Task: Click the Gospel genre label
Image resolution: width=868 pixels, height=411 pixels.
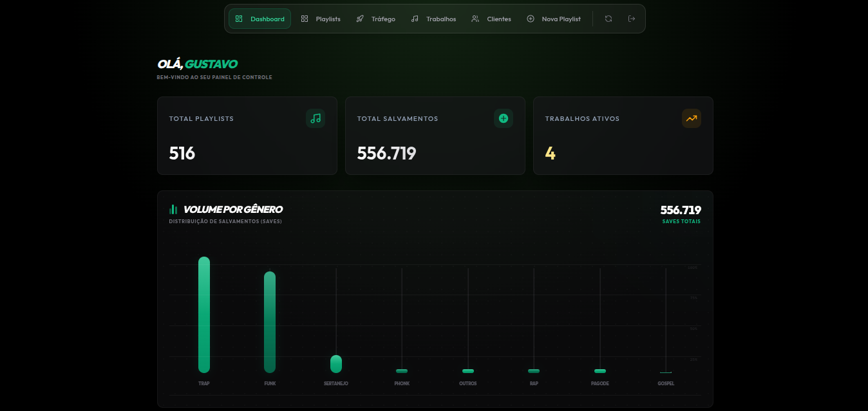Action: [x=666, y=383]
